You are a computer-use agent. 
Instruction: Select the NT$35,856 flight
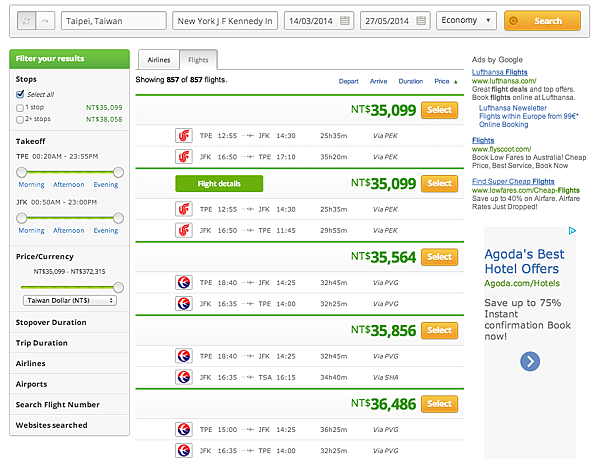(x=439, y=330)
